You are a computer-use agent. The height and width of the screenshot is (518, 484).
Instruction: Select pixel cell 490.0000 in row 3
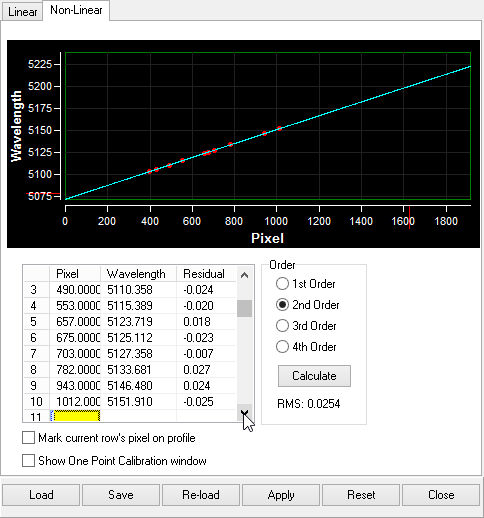(75, 290)
